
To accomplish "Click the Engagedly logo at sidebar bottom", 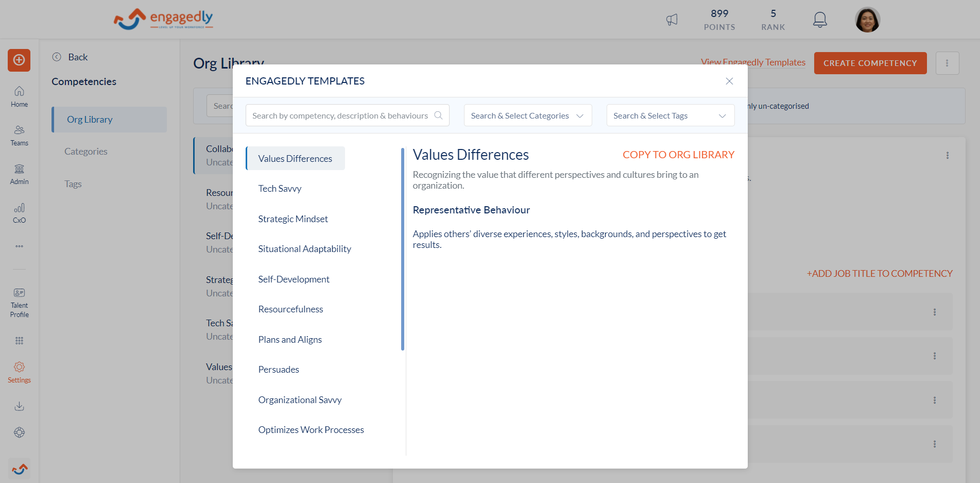I will pos(20,469).
